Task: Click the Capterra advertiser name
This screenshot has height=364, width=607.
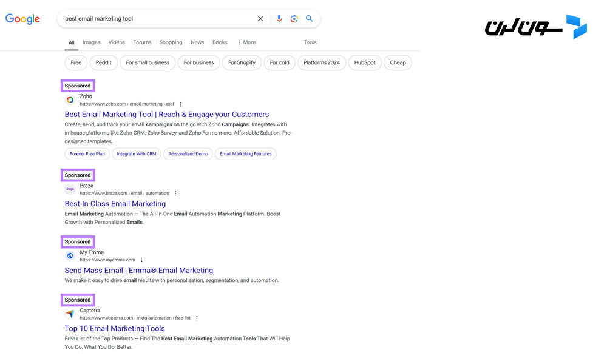Action: [90, 310]
